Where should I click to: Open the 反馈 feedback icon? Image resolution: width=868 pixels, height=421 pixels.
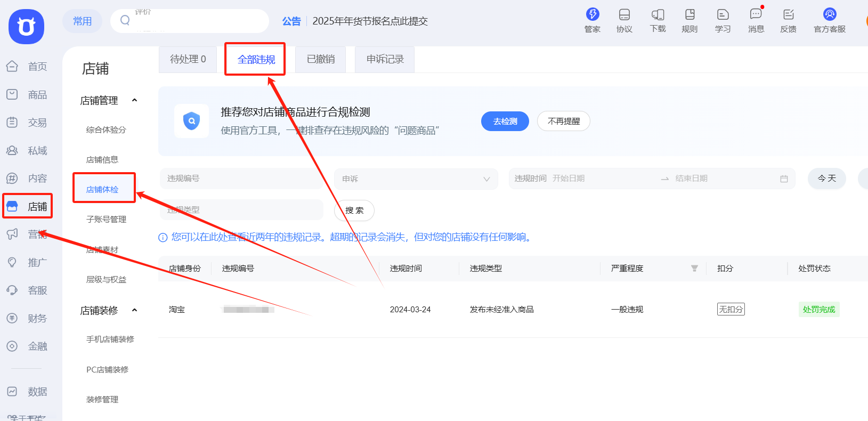789,20
